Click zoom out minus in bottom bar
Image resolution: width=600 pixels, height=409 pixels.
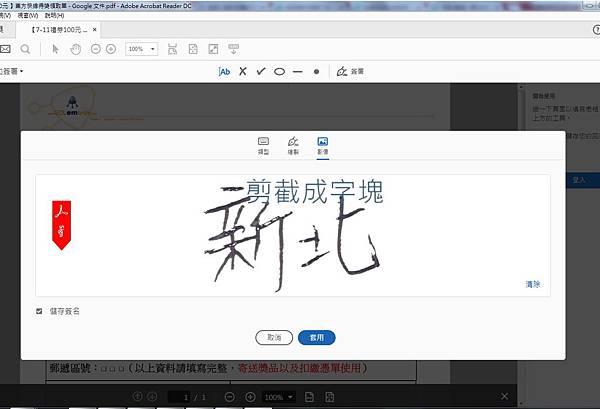coord(230,397)
